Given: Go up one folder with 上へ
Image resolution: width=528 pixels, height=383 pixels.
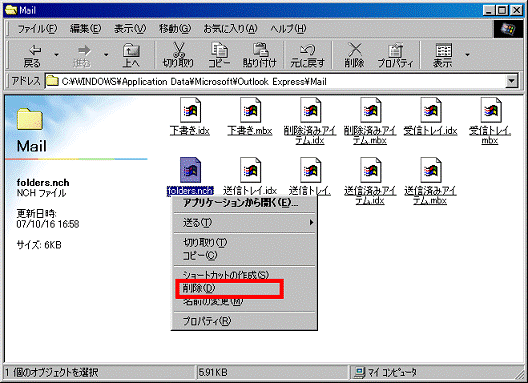Looking at the screenshot, I should [x=131, y=56].
